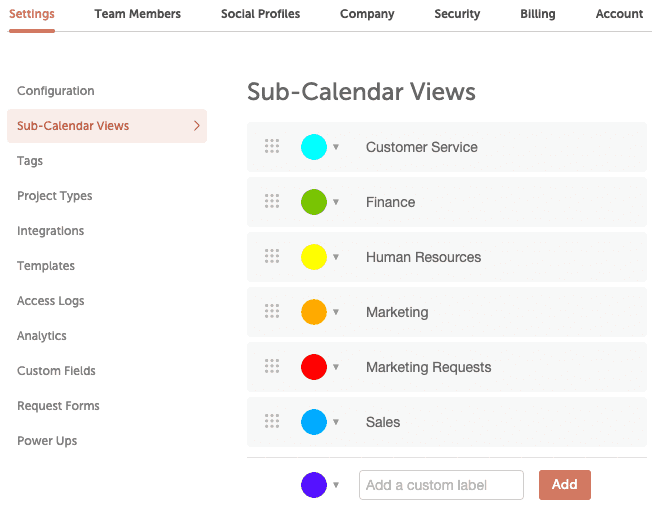Click the Finance label text
The width and height of the screenshot is (652, 515).
point(390,202)
